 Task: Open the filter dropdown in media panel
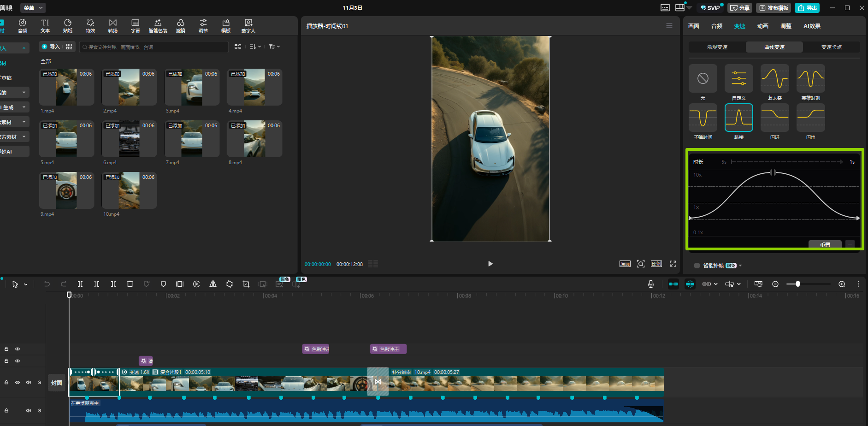[274, 47]
